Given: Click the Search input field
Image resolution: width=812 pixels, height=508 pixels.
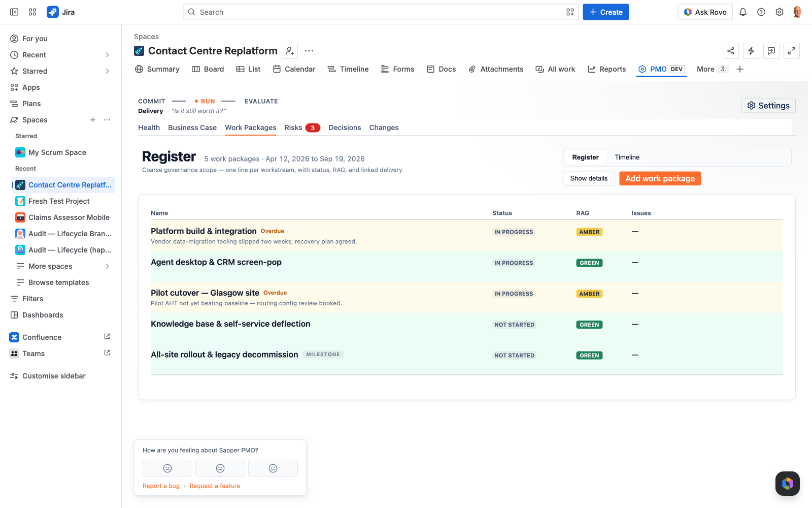Looking at the screenshot, I should (x=381, y=12).
